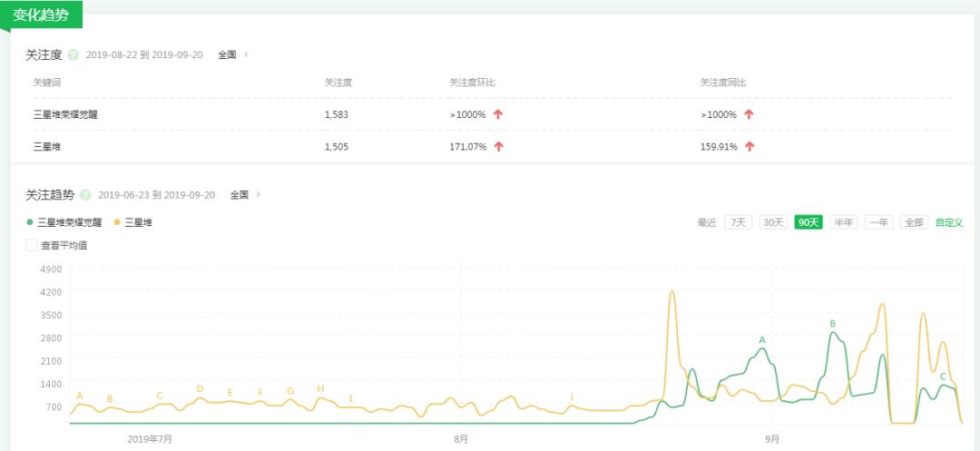Image resolution: width=980 pixels, height=451 pixels.
Task: Click 同比 red arrow in 三星堆荣耀觉醒 row
Action: pyautogui.click(x=750, y=114)
